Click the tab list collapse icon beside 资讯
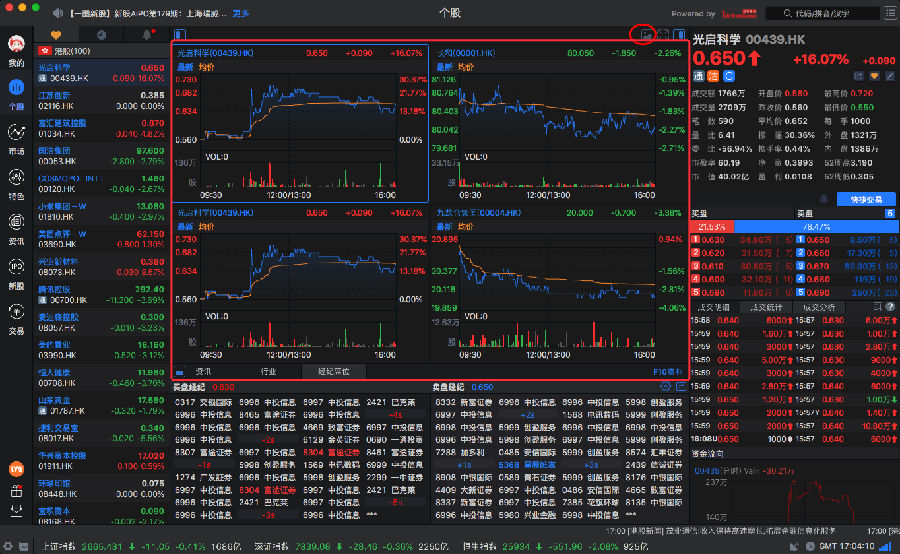Viewport: 900px width, 554px height. coord(180,372)
